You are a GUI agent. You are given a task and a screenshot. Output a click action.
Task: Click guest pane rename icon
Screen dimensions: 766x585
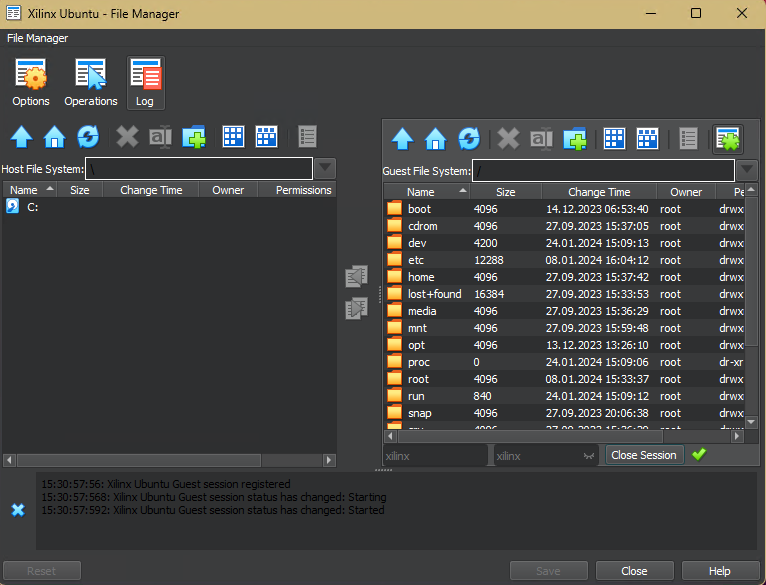pyautogui.click(x=541, y=139)
